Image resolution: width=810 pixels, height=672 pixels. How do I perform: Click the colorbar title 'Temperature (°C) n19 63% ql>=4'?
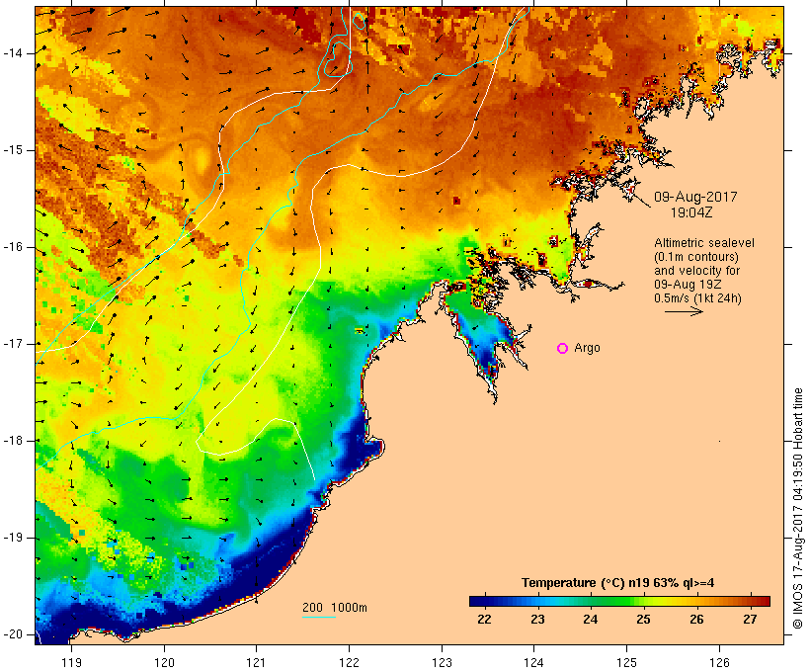[617, 583]
